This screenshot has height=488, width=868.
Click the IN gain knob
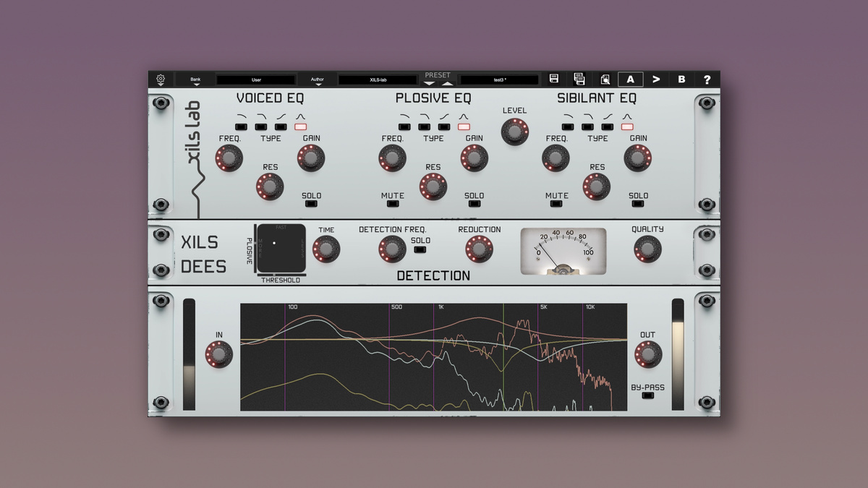219,354
